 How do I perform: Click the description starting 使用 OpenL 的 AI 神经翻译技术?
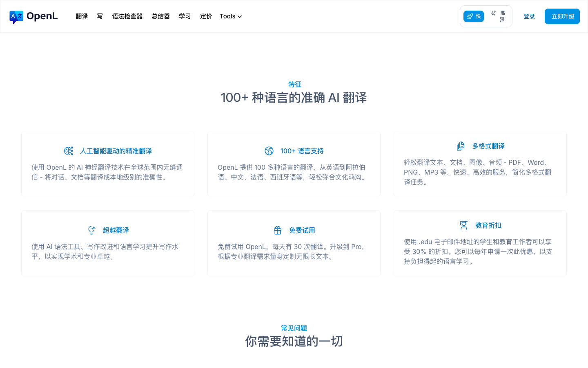[107, 172]
